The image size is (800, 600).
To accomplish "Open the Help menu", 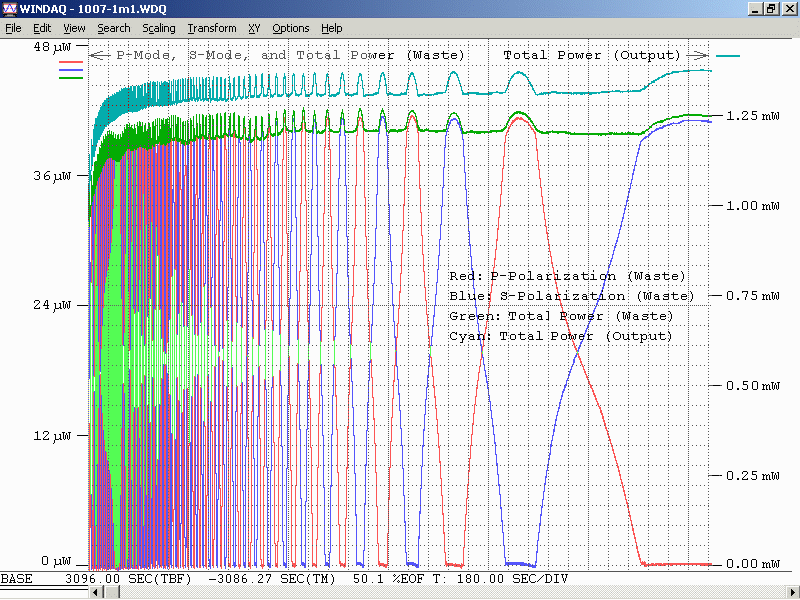I will pyautogui.click(x=331, y=28).
